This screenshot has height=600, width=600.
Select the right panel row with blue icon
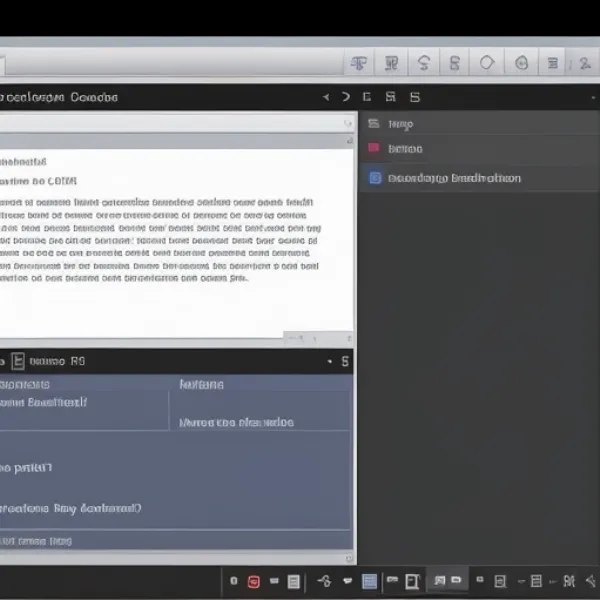tap(479, 178)
